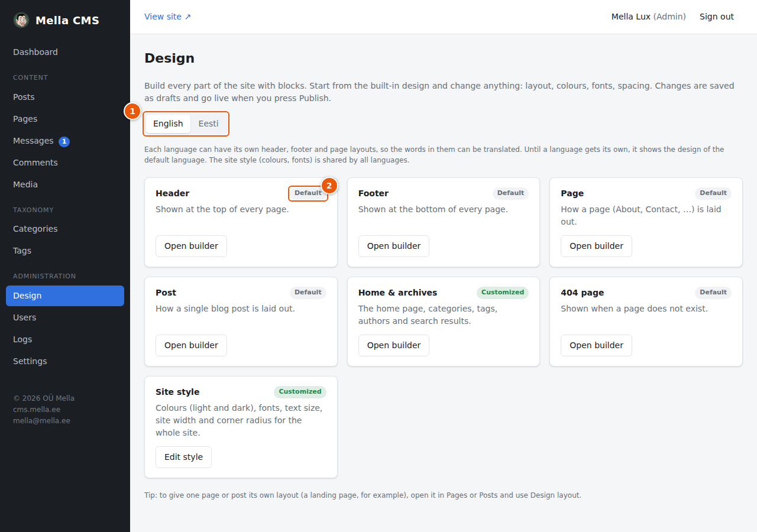This screenshot has height=532, width=757.
Task: Go to Posts in the sidebar
Action: (65, 97)
